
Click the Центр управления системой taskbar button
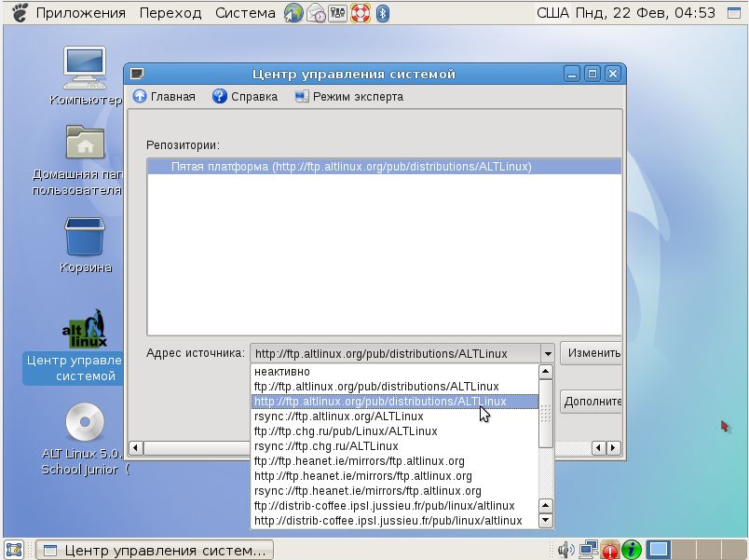click(155, 550)
